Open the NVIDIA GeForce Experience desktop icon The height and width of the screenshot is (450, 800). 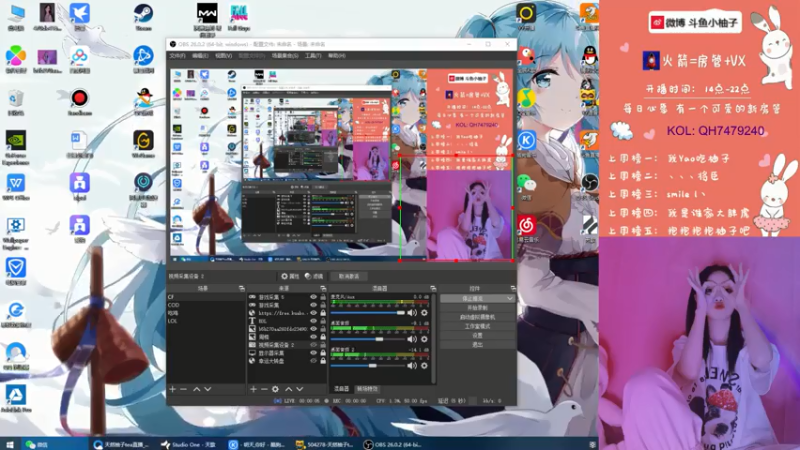[x=16, y=148]
